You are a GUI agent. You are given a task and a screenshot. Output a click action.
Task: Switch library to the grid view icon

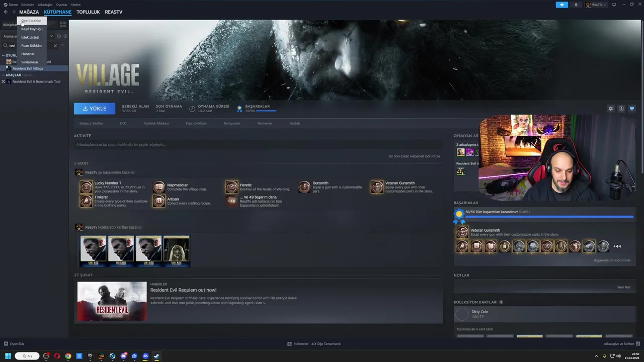63,24
